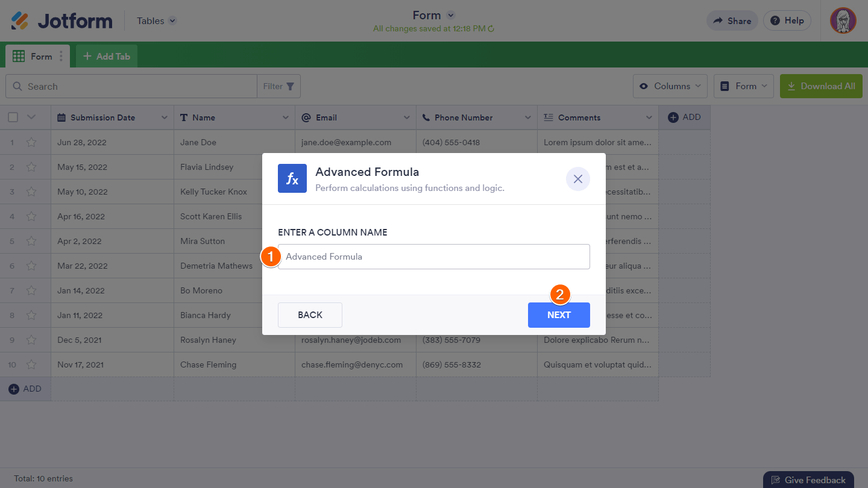Close the Advanced Formula dialog
Viewport: 868px width, 488px height.
click(577, 179)
